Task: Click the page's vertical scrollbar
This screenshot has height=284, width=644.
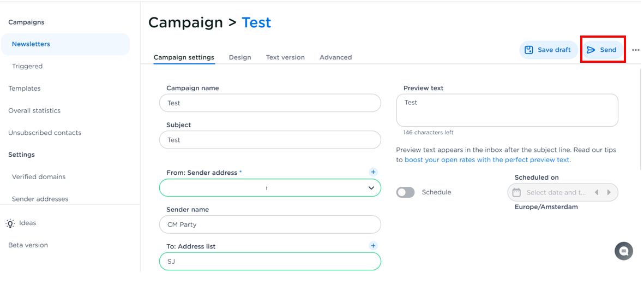Action: point(640,120)
